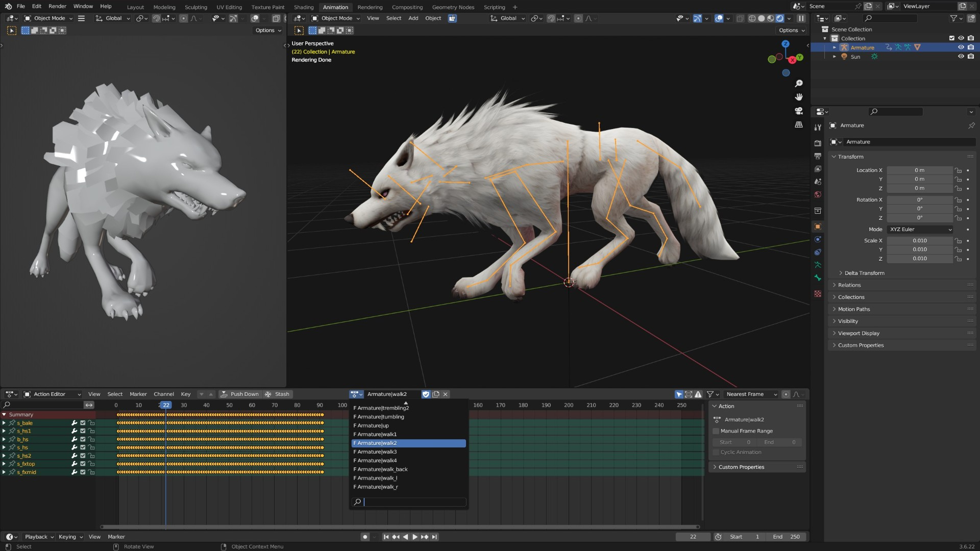The image size is (980, 551).
Task: Create new action copy icon
Action: tap(435, 394)
